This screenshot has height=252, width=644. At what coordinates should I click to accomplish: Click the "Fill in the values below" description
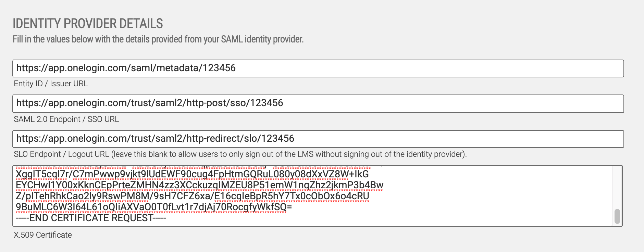pos(158,39)
